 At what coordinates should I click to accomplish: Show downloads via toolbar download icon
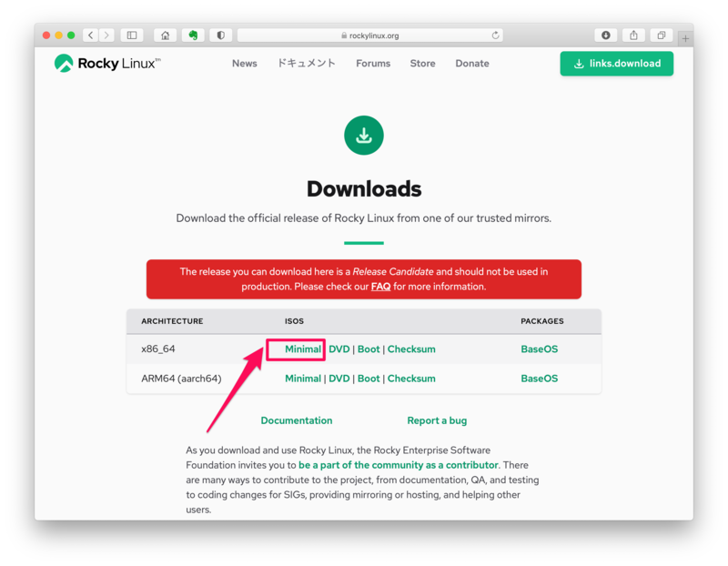point(606,35)
